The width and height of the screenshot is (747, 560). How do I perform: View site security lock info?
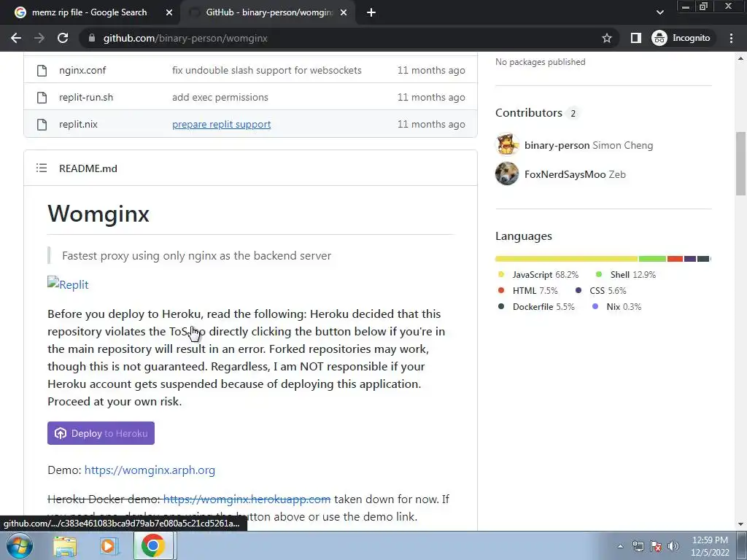coord(92,38)
